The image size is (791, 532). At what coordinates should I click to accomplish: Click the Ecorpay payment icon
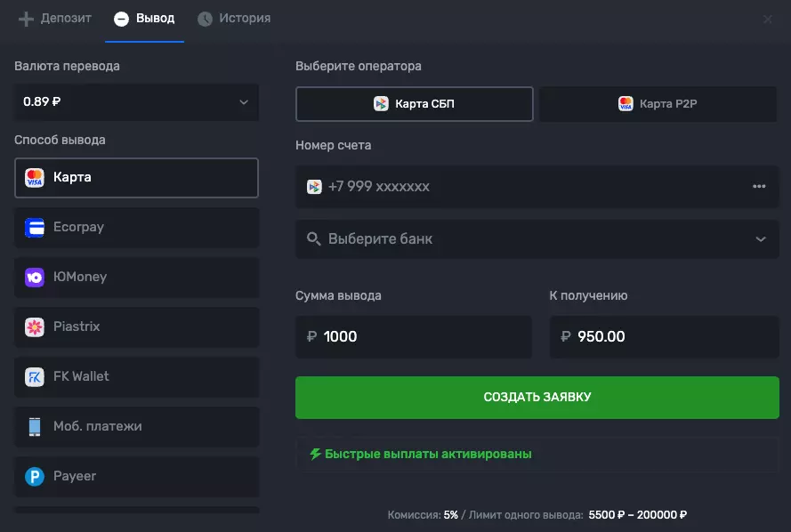point(35,227)
